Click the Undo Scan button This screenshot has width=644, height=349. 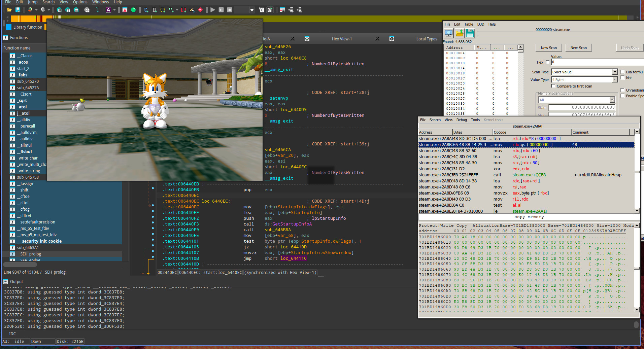tap(629, 48)
